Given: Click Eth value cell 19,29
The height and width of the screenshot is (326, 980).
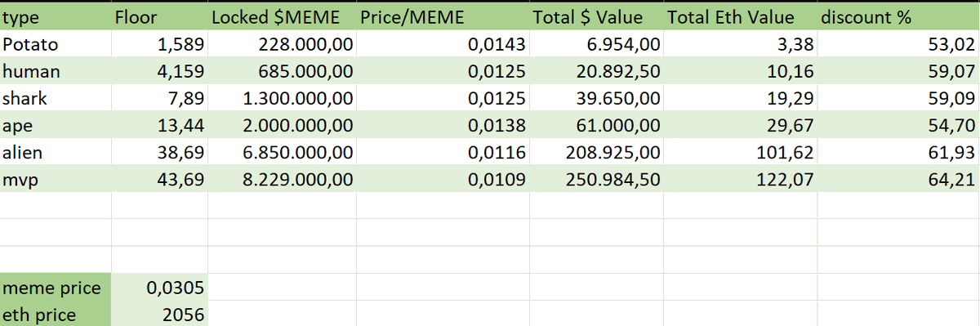Looking at the screenshot, I should tap(740, 98).
